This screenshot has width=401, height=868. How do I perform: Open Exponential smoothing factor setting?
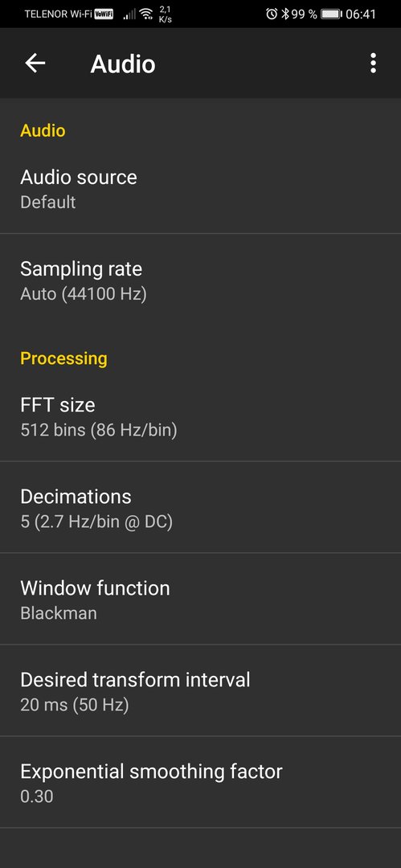[201, 782]
